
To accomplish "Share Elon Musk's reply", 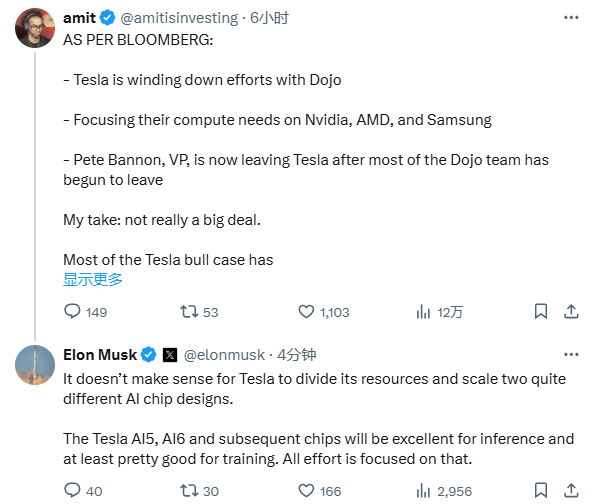I will [x=571, y=490].
